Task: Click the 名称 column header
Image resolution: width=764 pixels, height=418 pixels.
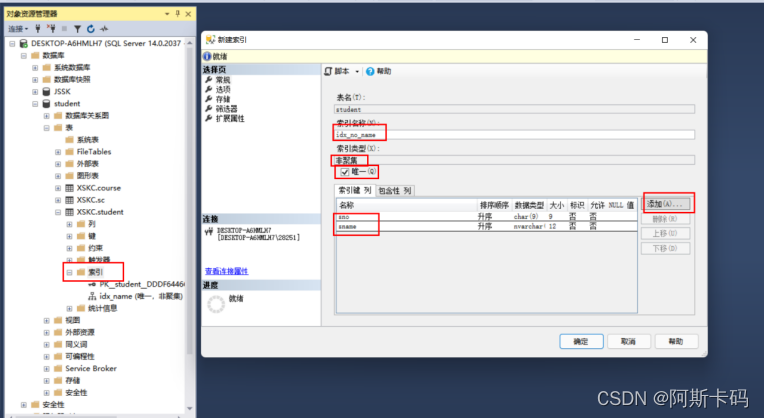Action: click(407, 205)
